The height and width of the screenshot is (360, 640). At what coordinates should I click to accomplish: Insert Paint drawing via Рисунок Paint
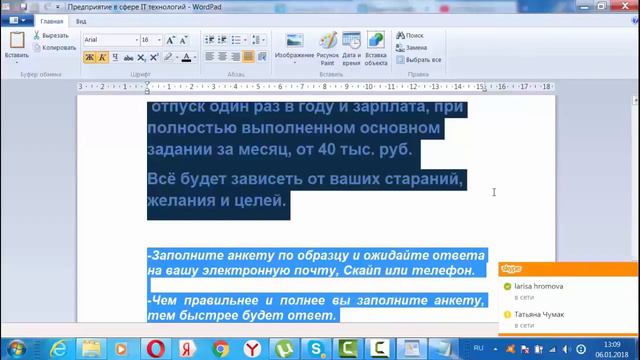coord(327,48)
